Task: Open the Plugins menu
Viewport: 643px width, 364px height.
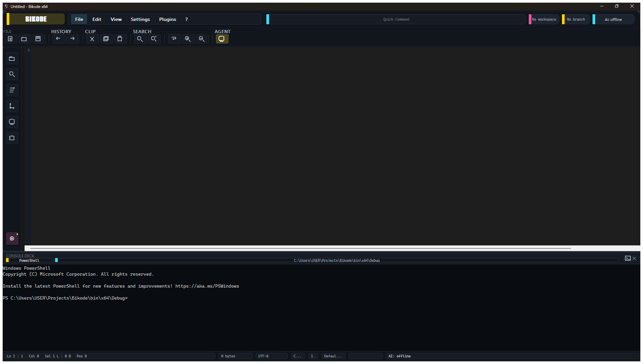Action: pos(167,19)
